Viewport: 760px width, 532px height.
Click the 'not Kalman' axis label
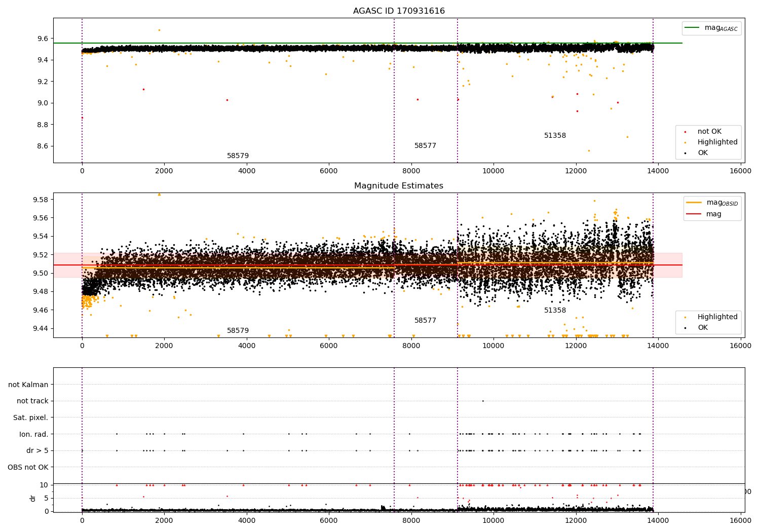pyautogui.click(x=28, y=385)
